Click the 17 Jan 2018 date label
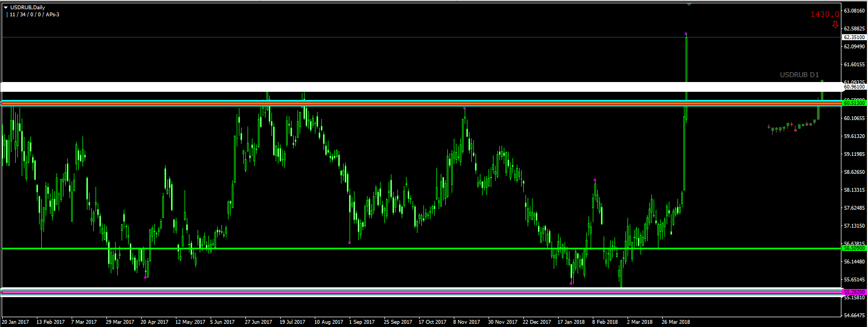 (x=571, y=322)
